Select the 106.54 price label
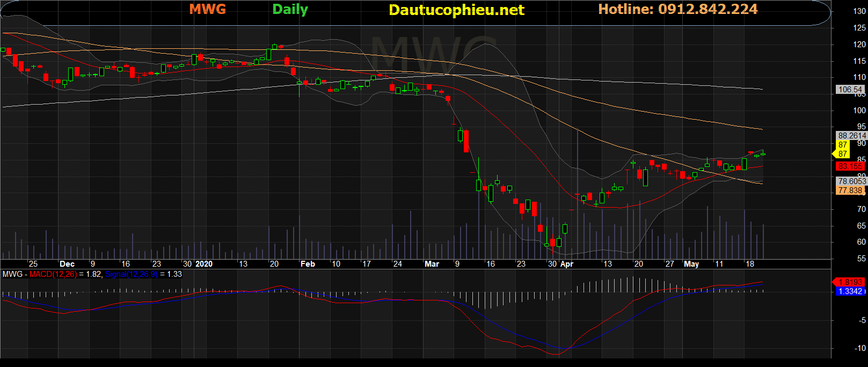The image size is (868, 367). pyautogui.click(x=850, y=90)
